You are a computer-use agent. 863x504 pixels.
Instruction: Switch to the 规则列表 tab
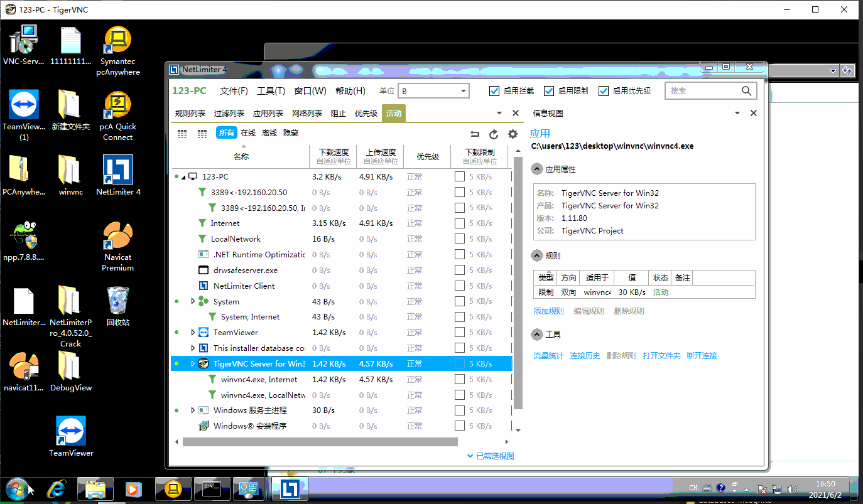point(190,114)
